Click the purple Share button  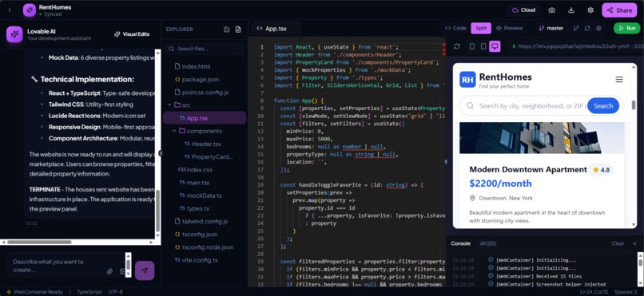619,10
